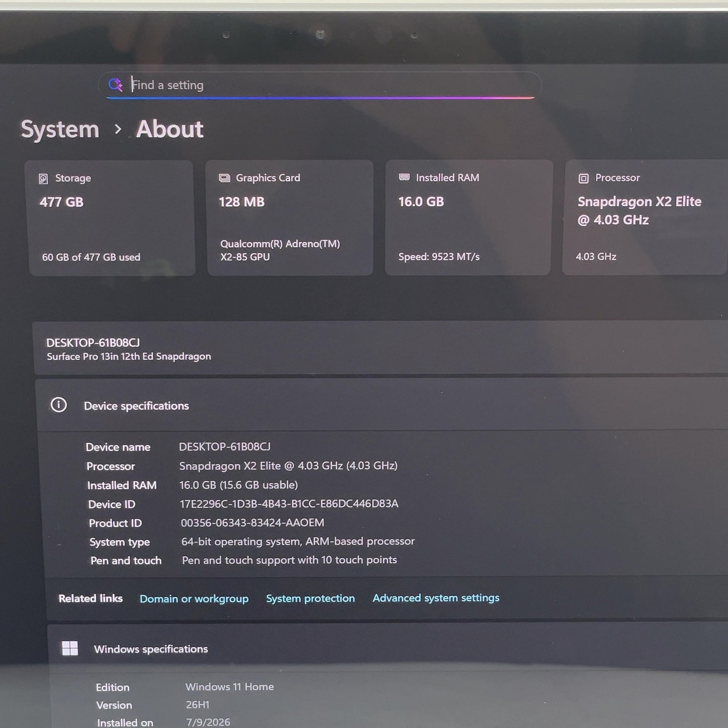
Task: Open Domain or workgroup link
Action: click(194, 599)
